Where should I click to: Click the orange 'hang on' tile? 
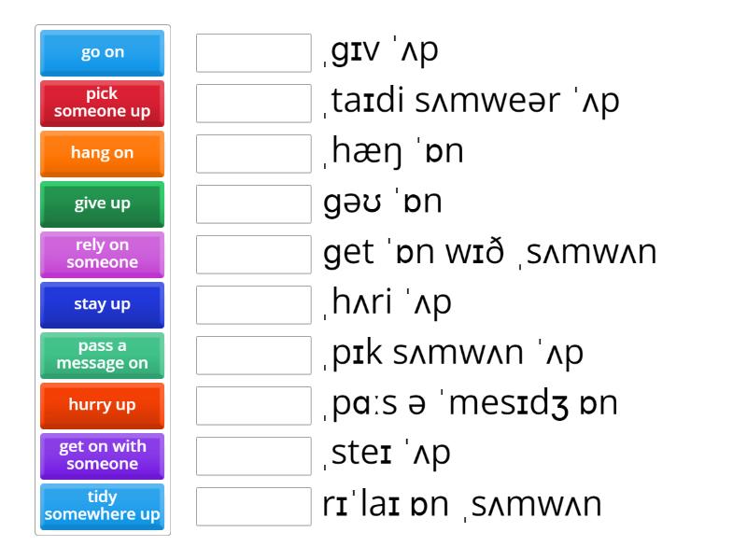coord(102,153)
